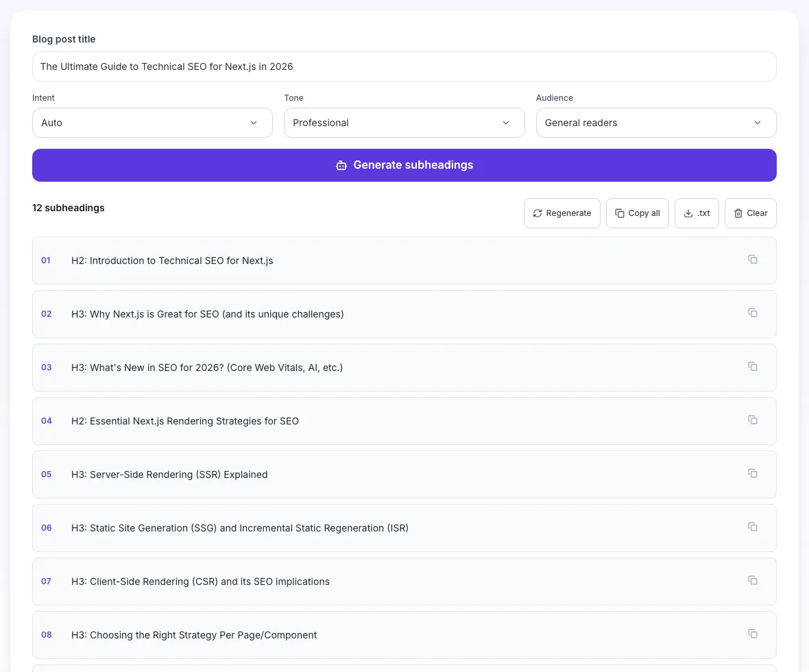Copy all subheadings
This screenshot has width=809, height=672.
(x=637, y=213)
